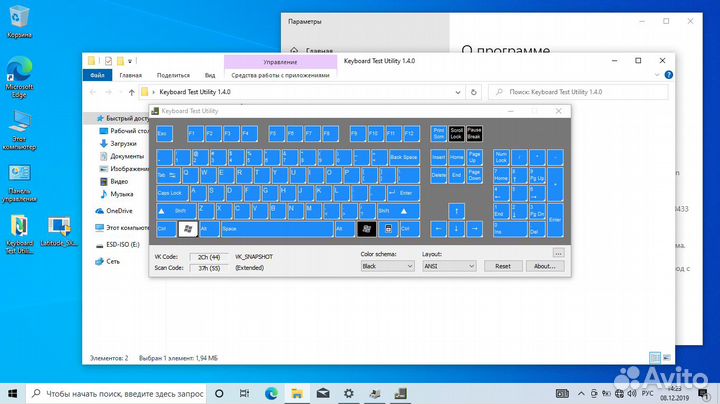
Task: Click the Refresh button in Explorer
Action: click(x=473, y=92)
